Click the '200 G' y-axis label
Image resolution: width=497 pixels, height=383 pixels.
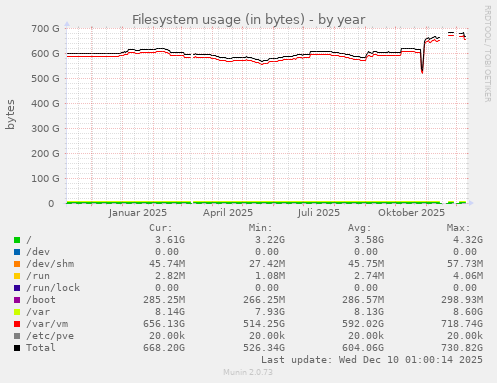pyautogui.click(x=45, y=154)
